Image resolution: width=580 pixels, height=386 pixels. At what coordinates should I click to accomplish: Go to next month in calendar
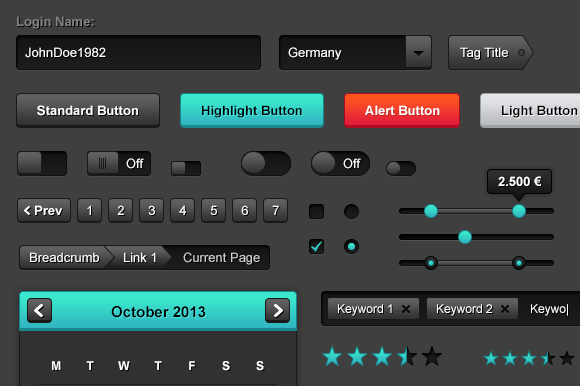click(277, 311)
